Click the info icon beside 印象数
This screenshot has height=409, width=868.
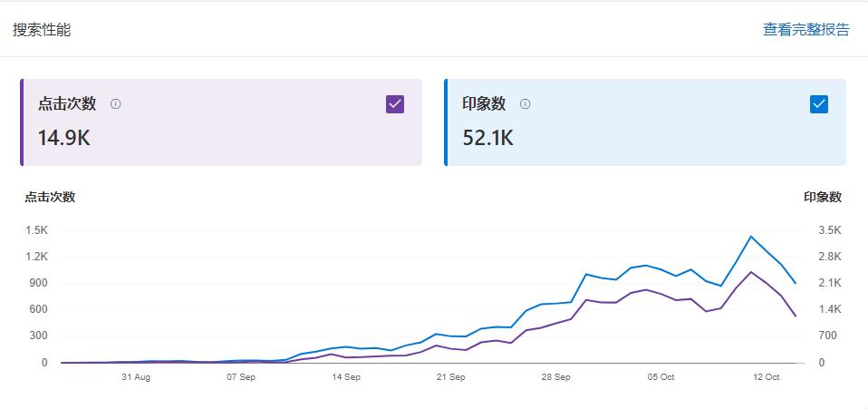tap(525, 104)
